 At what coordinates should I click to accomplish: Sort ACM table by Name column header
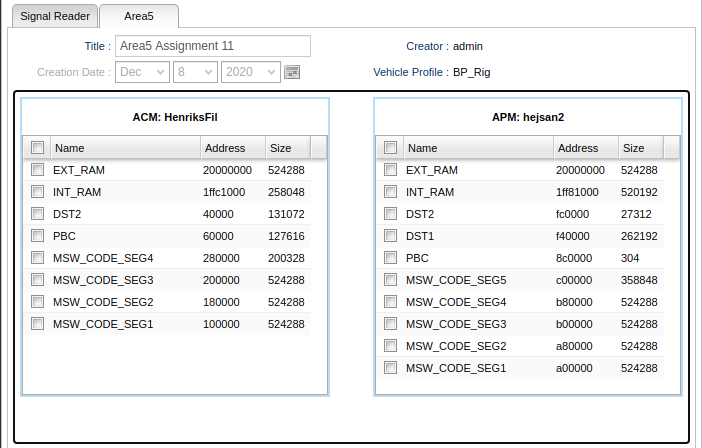click(x=124, y=148)
